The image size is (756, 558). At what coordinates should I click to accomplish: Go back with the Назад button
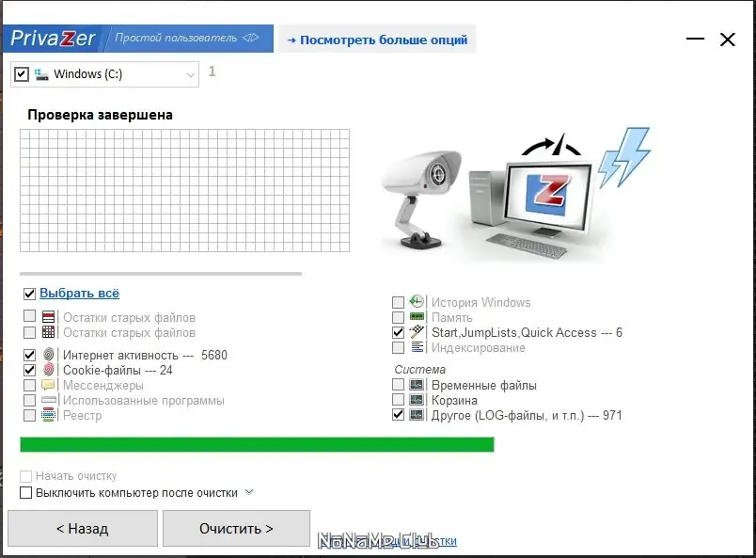click(x=83, y=529)
